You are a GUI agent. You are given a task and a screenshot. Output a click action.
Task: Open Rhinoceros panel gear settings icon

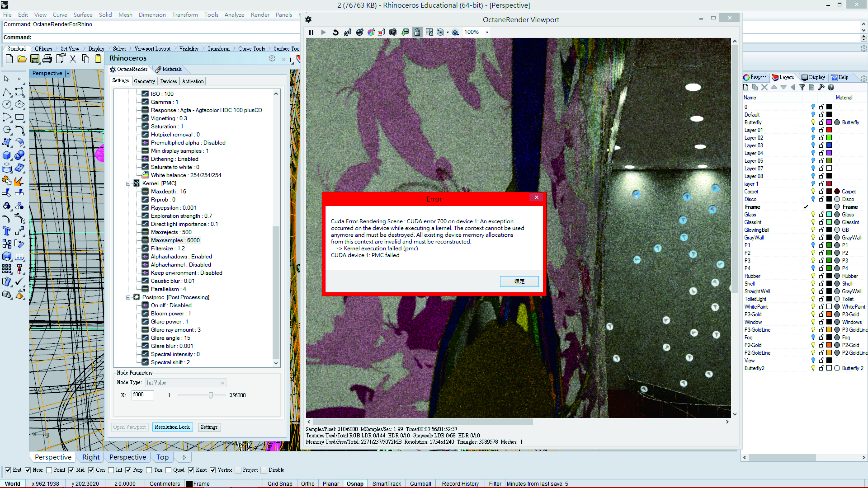[x=272, y=58]
